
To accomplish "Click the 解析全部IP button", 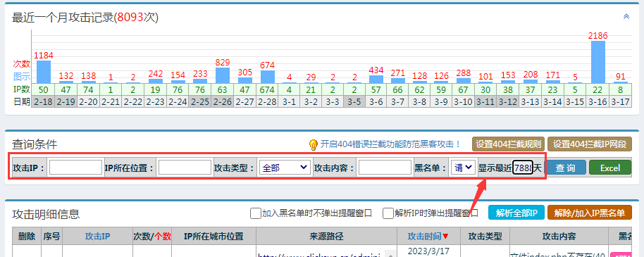I will 516,213.
